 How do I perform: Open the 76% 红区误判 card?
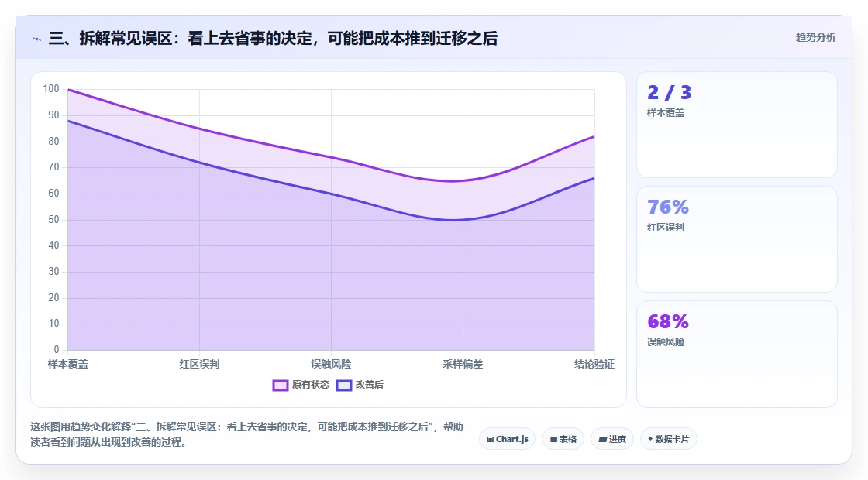coord(737,239)
